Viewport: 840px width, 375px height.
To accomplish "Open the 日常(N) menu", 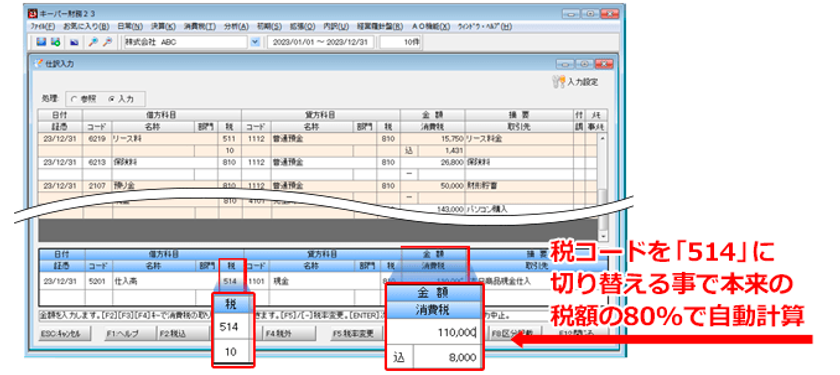I will pos(130,26).
